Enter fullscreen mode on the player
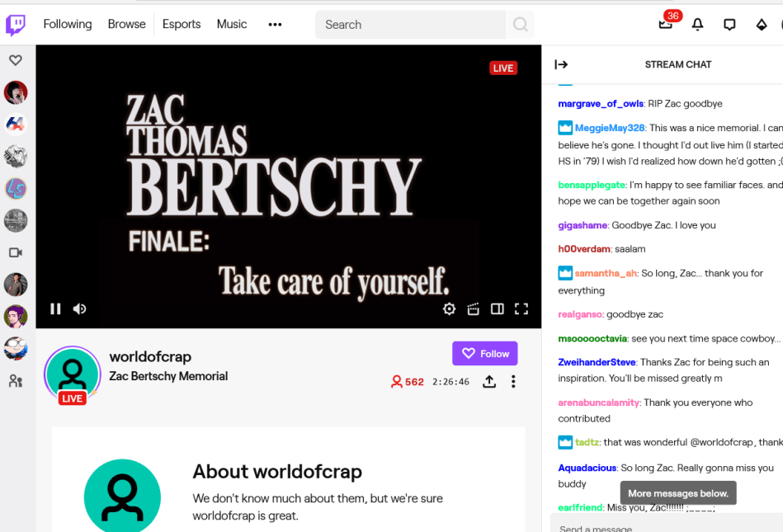The width and height of the screenshot is (783, 532). point(521,308)
